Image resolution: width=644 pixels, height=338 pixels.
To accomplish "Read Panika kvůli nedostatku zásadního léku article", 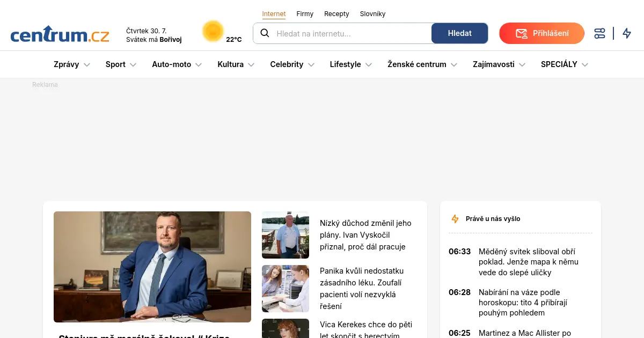I will click(362, 289).
